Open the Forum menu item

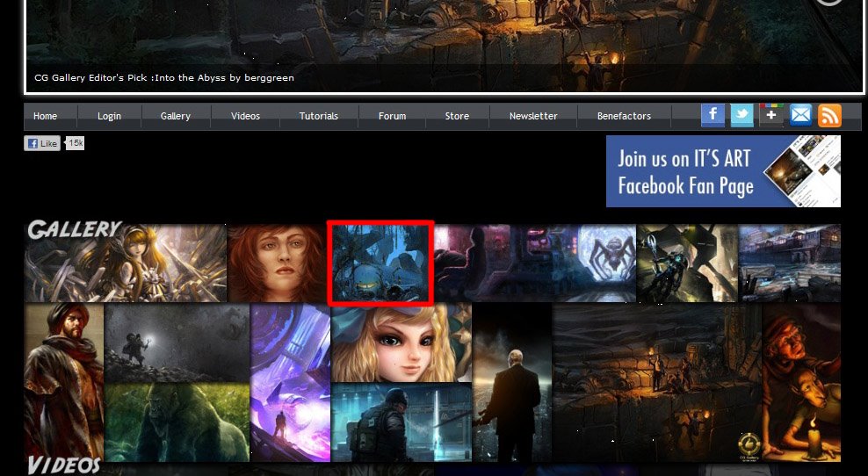point(392,116)
